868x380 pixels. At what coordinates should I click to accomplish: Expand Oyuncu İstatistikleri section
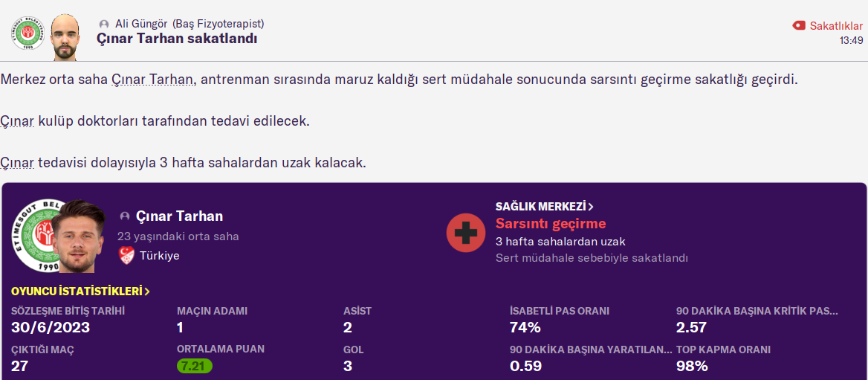point(80,292)
